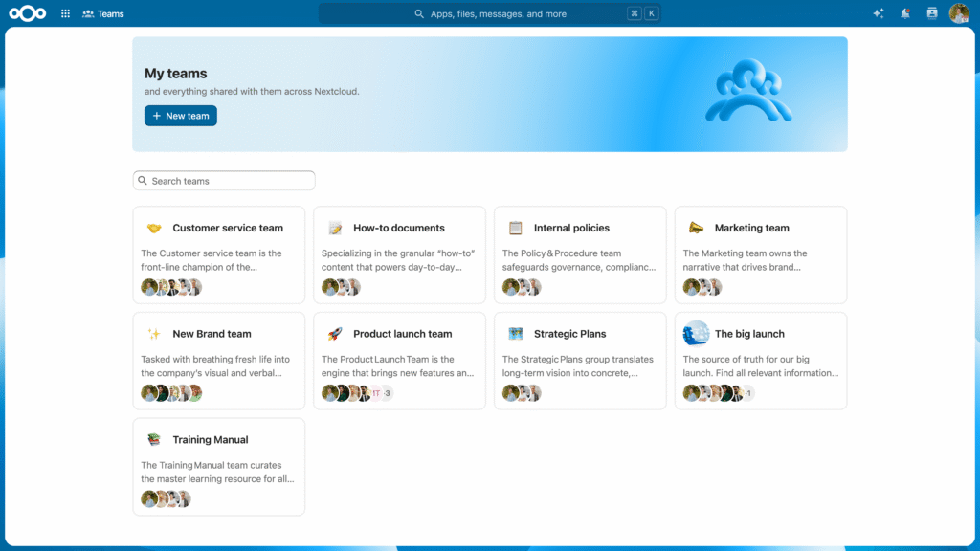This screenshot has height=551, width=980.
Task: Click The big launch member avatars
Action: [x=719, y=393]
